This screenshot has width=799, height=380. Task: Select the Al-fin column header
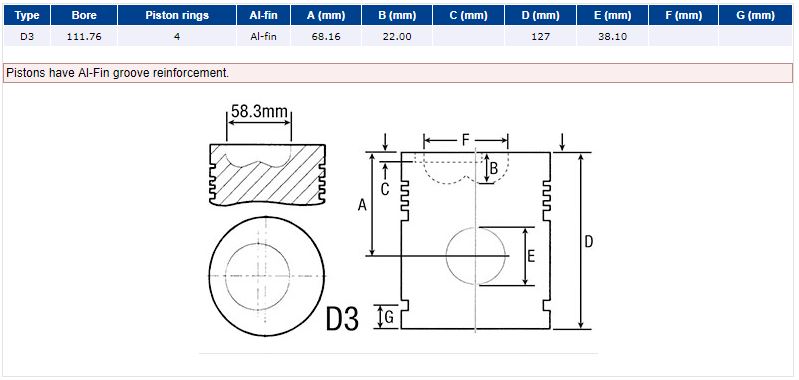263,15
